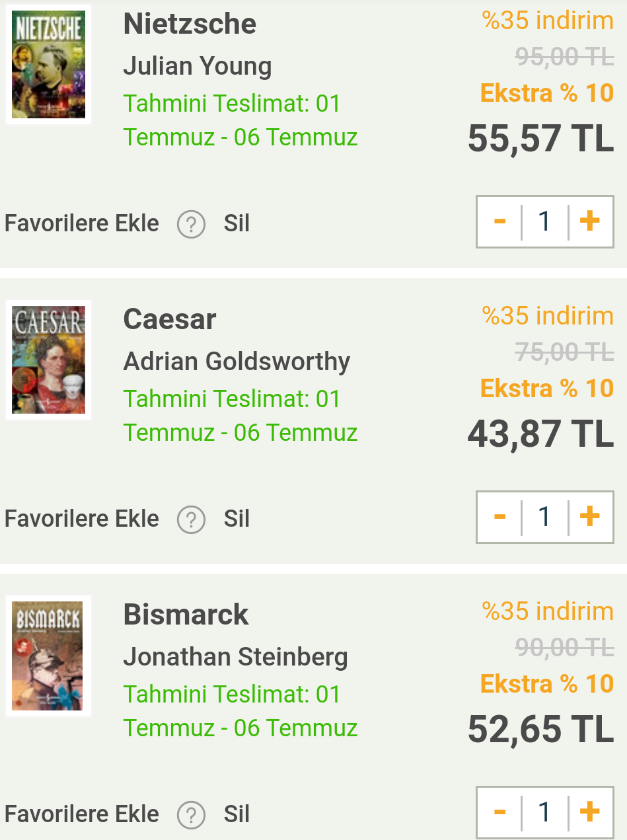Screen dimensions: 627x840
Task: Add Bismarck to favorites
Action: 82,814
